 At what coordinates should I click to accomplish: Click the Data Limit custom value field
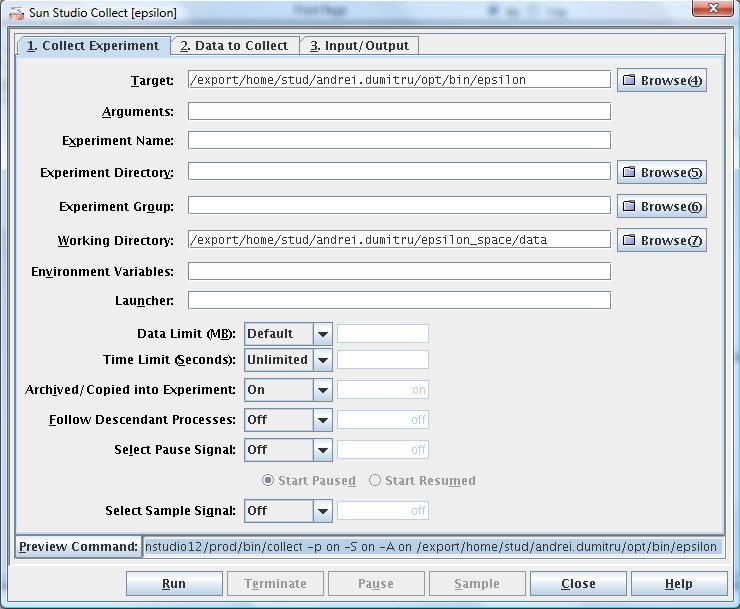(383, 333)
